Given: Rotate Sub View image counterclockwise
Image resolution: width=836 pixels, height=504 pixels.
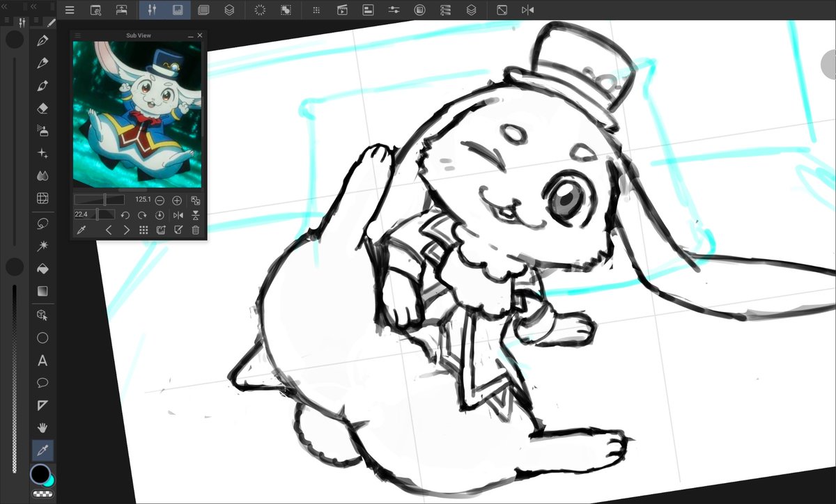Looking at the screenshot, I should pos(126,214).
